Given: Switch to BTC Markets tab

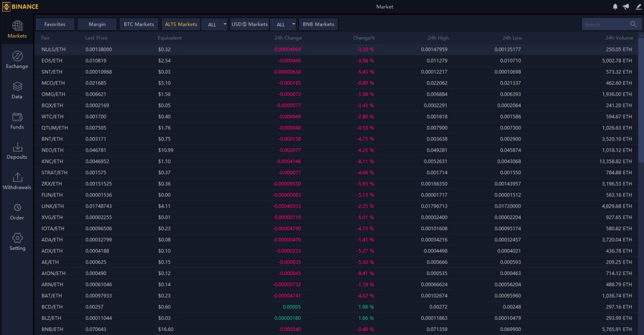Looking at the screenshot, I should click(x=139, y=24).
